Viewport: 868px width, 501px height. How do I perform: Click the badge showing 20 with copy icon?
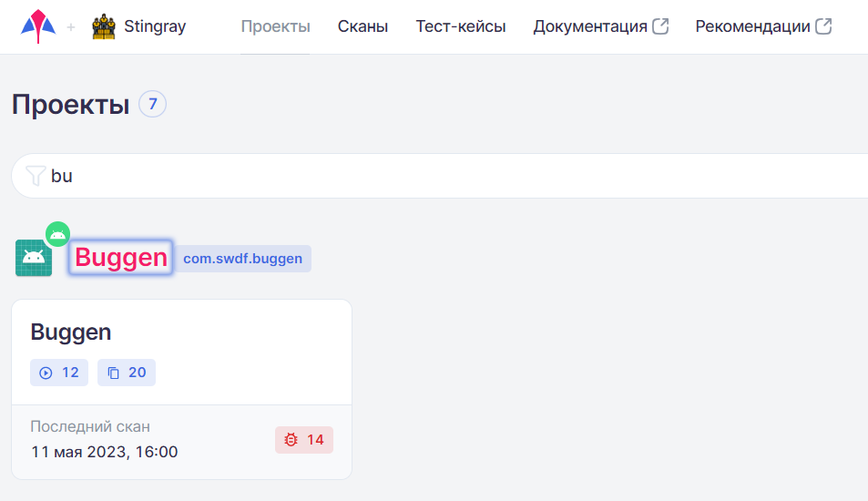click(127, 373)
